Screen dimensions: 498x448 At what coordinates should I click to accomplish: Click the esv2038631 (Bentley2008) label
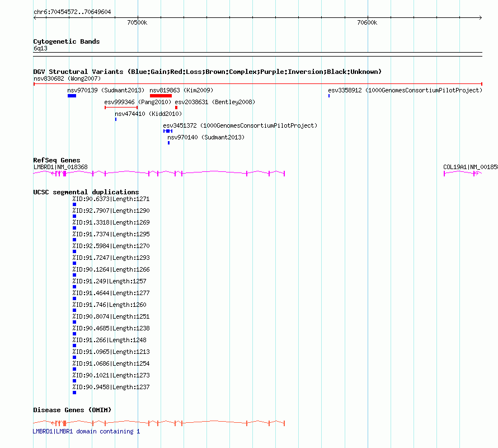[x=215, y=102]
